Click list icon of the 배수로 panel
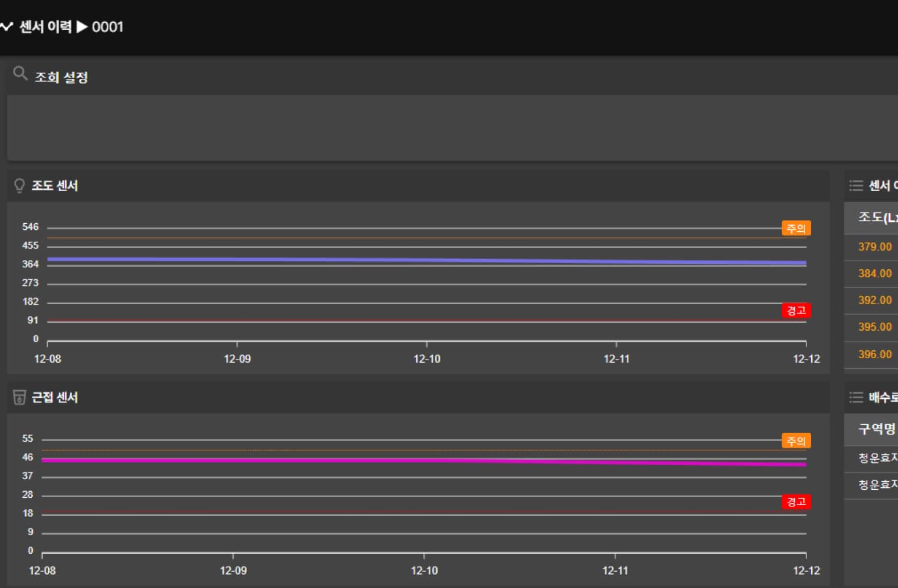 tap(856, 398)
